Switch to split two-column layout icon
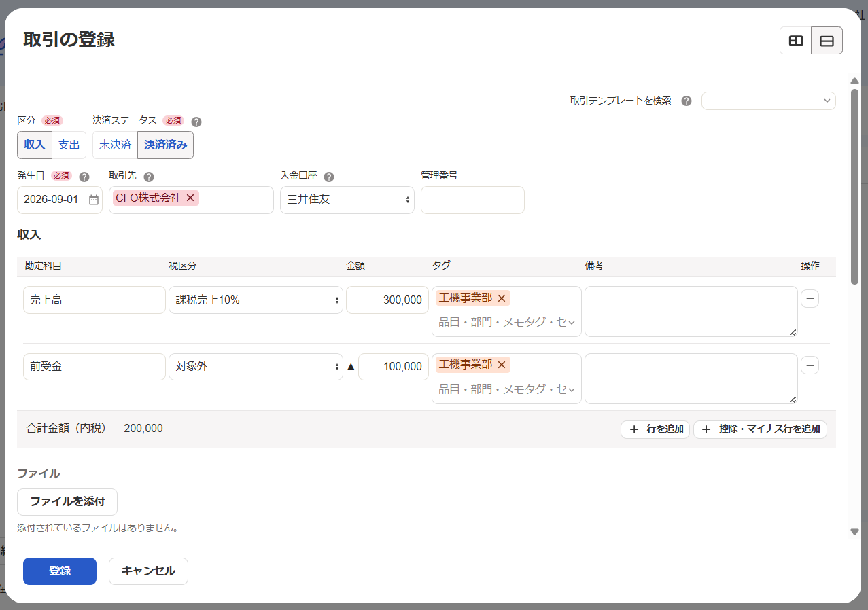 point(795,41)
